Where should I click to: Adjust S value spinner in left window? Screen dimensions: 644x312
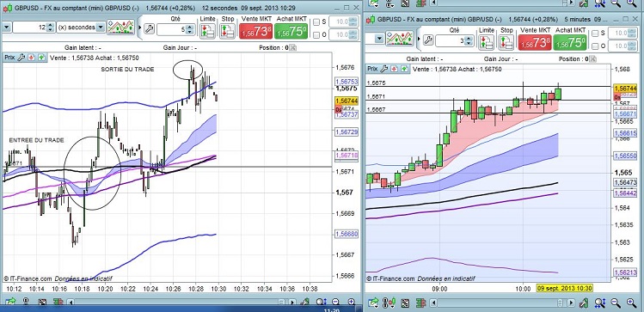pos(353,22)
